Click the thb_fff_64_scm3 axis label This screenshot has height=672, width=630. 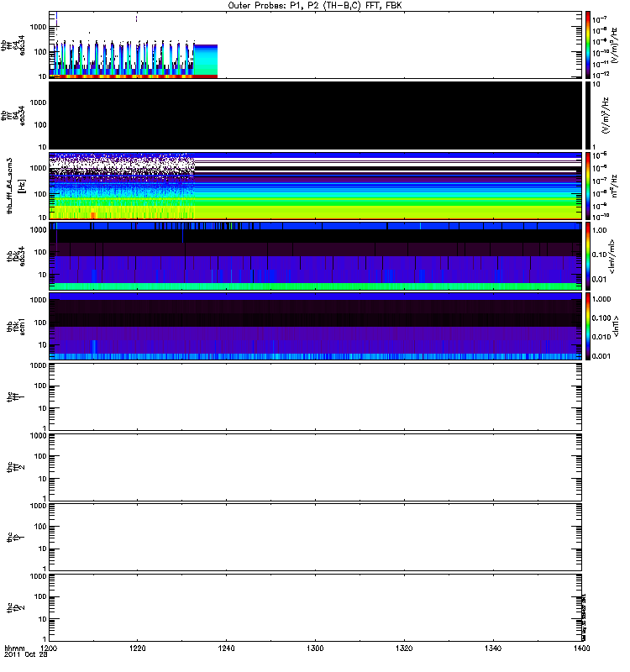(x=11, y=186)
